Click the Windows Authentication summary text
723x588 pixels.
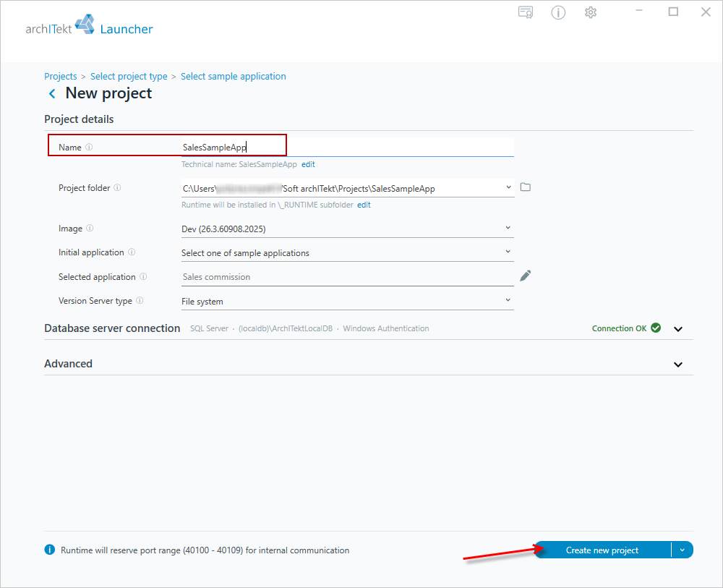(x=386, y=328)
